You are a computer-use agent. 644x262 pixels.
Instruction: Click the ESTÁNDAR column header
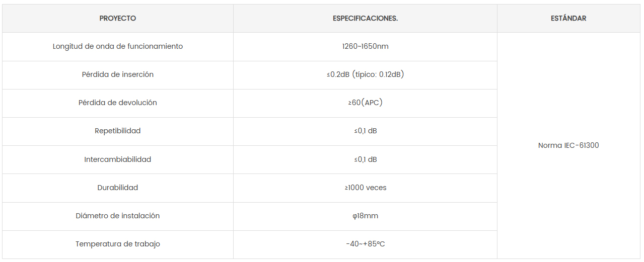568,18
